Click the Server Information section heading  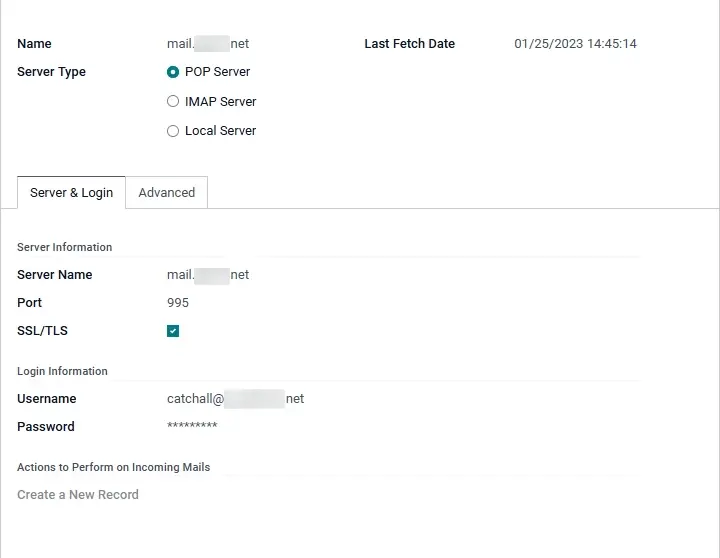(64, 247)
